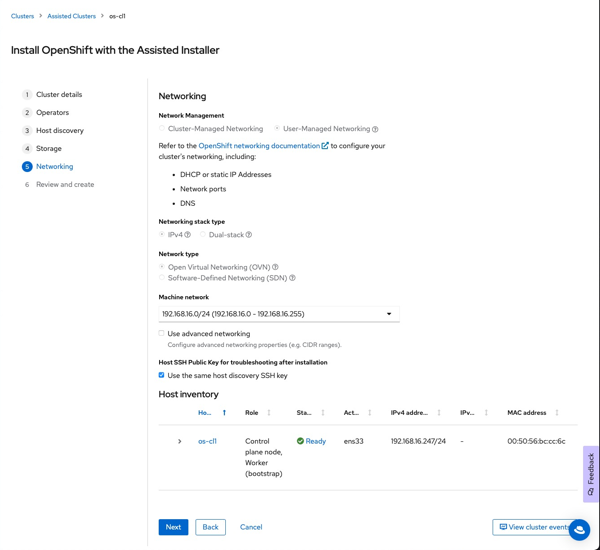This screenshot has height=550, width=600.
Task: Click the Control plane node, Worker role cell
Action: click(x=264, y=457)
